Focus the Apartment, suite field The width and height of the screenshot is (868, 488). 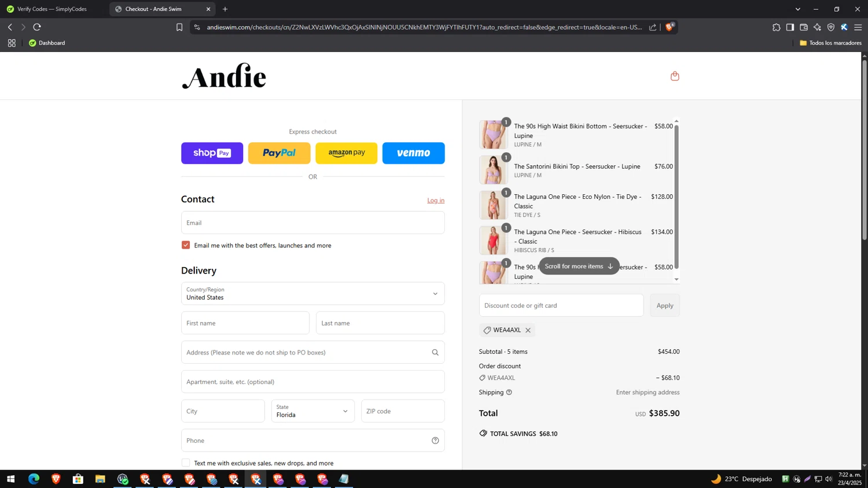coord(312,382)
